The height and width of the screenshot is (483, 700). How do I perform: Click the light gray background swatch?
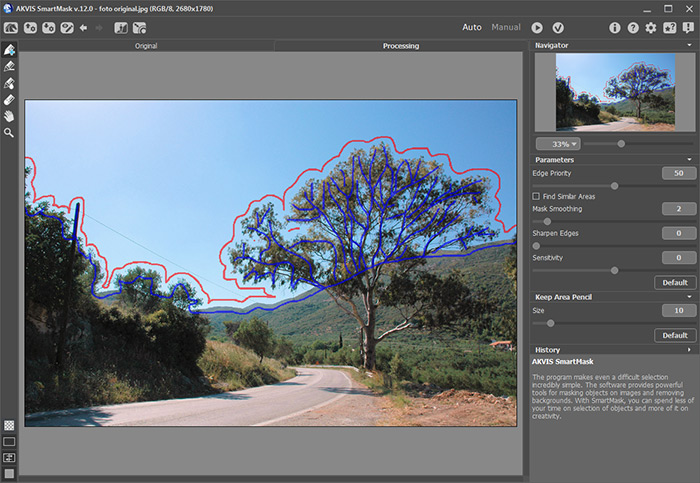[9, 473]
